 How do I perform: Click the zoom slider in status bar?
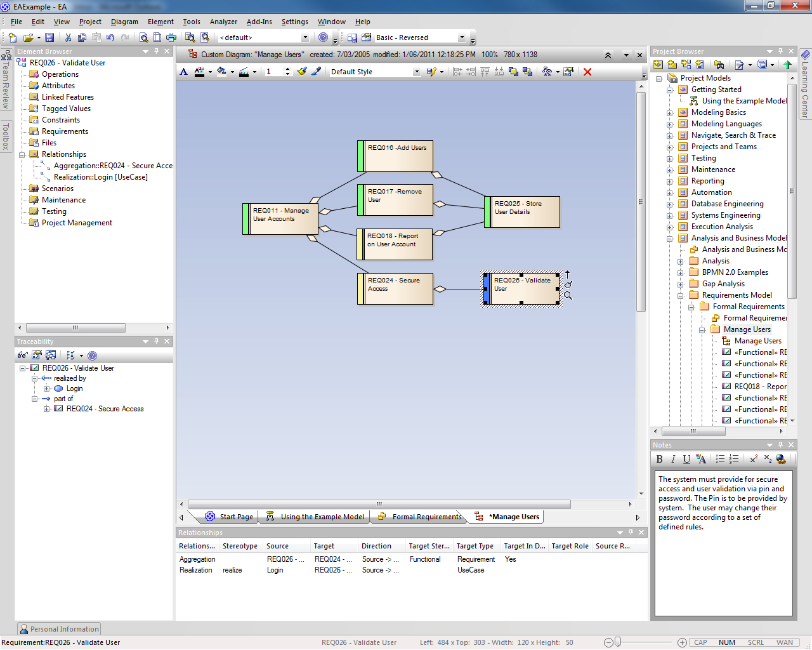click(x=618, y=642)
